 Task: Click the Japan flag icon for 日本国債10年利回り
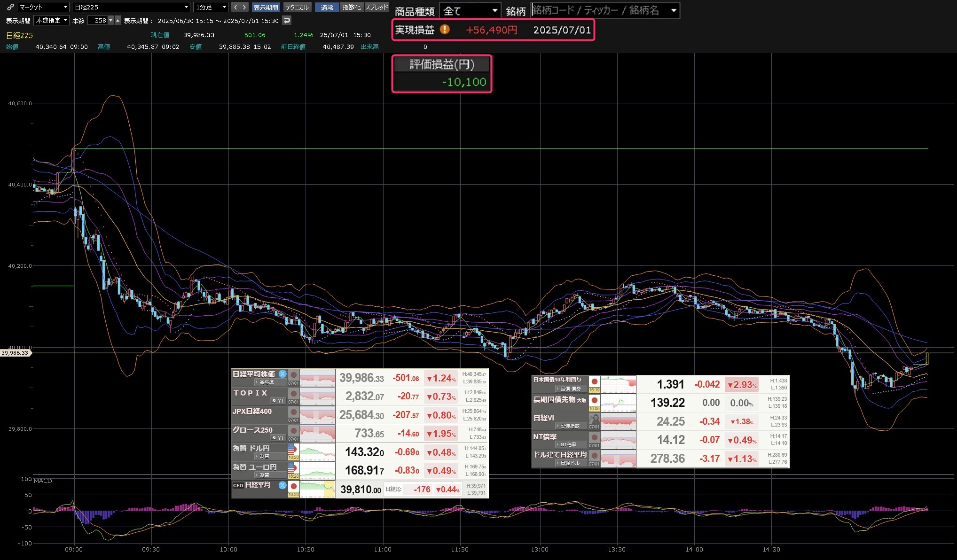(595, 381)
